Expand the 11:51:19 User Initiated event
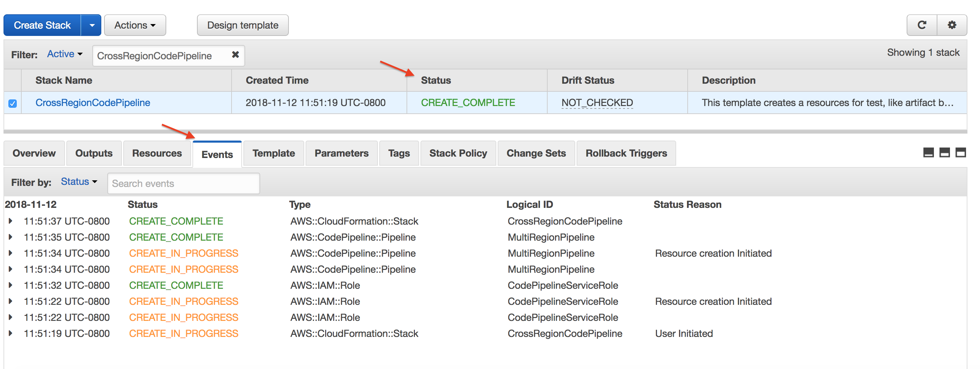 pyautogui.click(x=10, y=333)
